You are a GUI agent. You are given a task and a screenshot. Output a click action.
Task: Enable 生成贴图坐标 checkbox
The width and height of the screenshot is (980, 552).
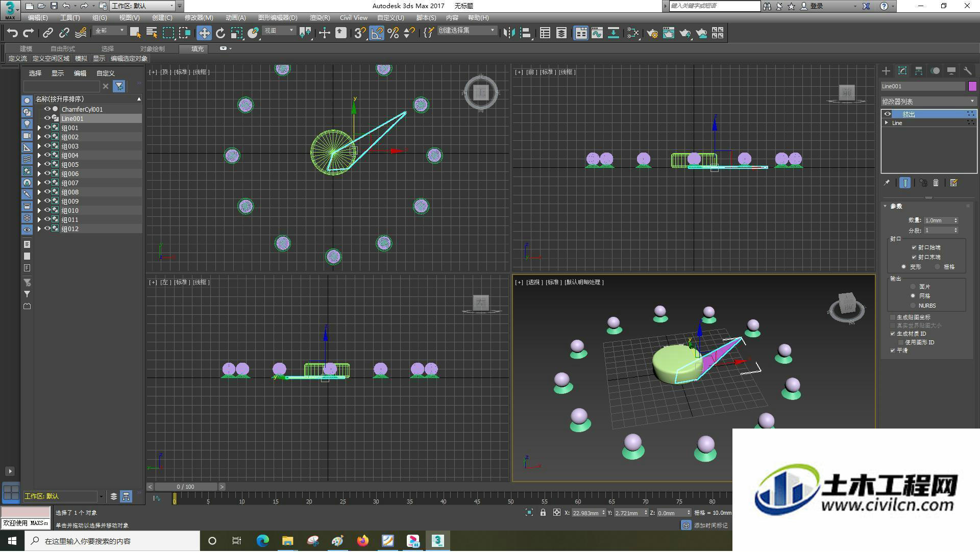pos(893,317)
